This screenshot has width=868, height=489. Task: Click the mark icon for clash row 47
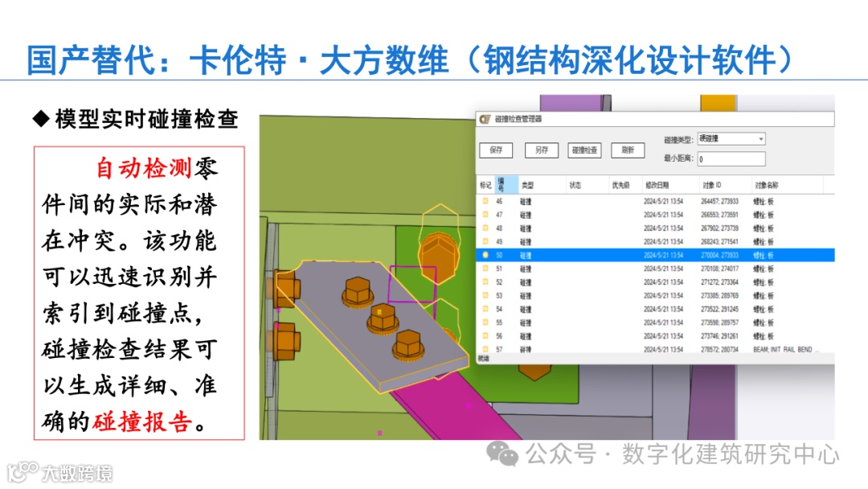click(485, 215)
